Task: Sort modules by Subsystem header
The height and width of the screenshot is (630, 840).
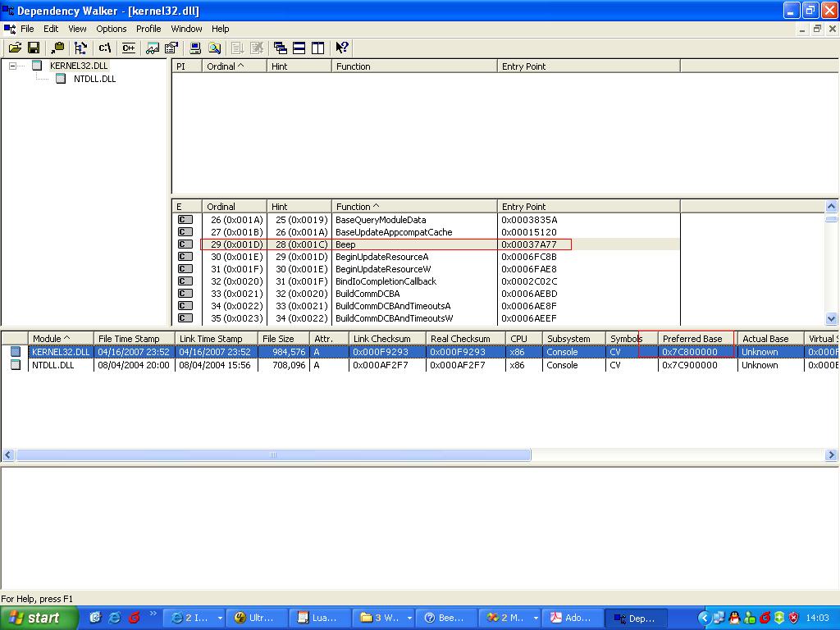Action: pyautogui.click(x=573, y=339)
